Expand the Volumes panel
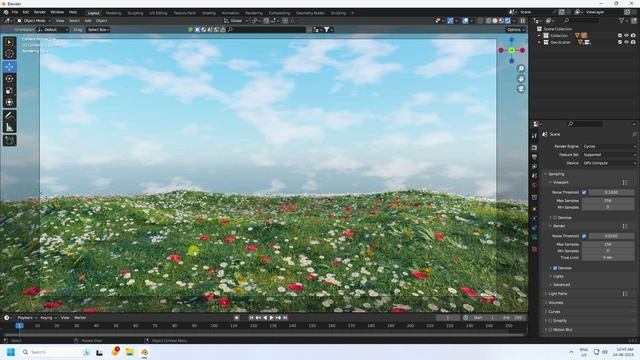The height and width of the screenshot is (360, 640). pyautogui.click(x=556, y=303)
